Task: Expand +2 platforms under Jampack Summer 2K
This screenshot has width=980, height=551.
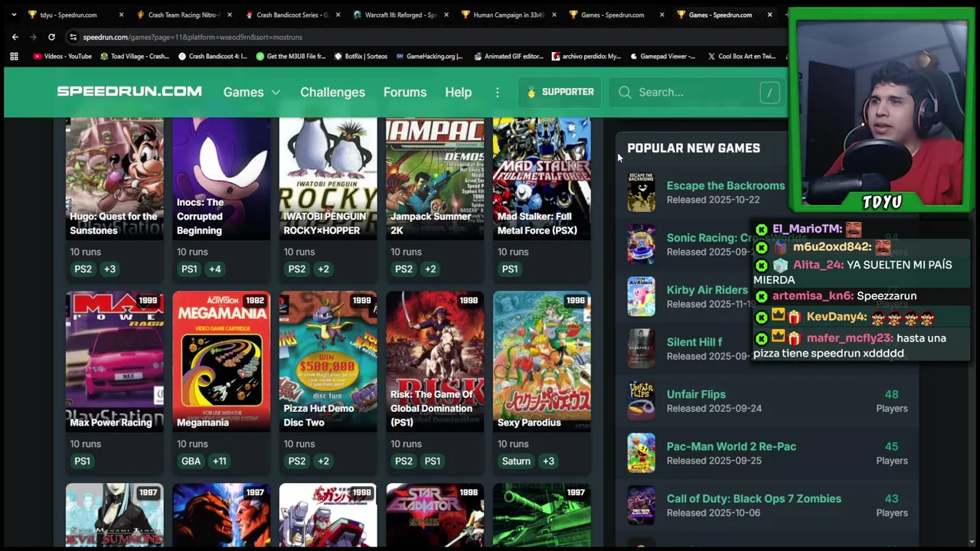Action: tap(430, 269)
